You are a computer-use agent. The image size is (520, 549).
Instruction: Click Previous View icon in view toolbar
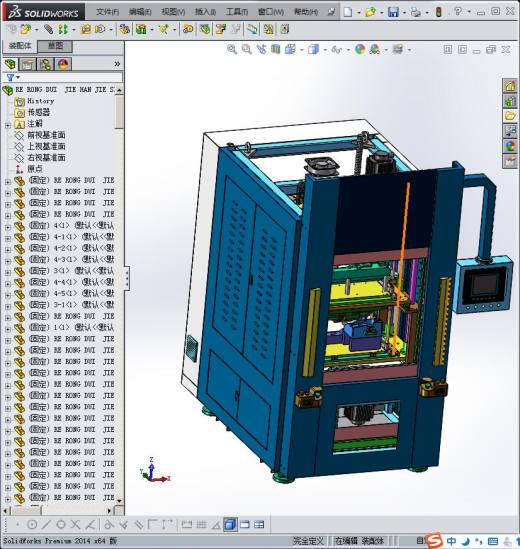261,49
